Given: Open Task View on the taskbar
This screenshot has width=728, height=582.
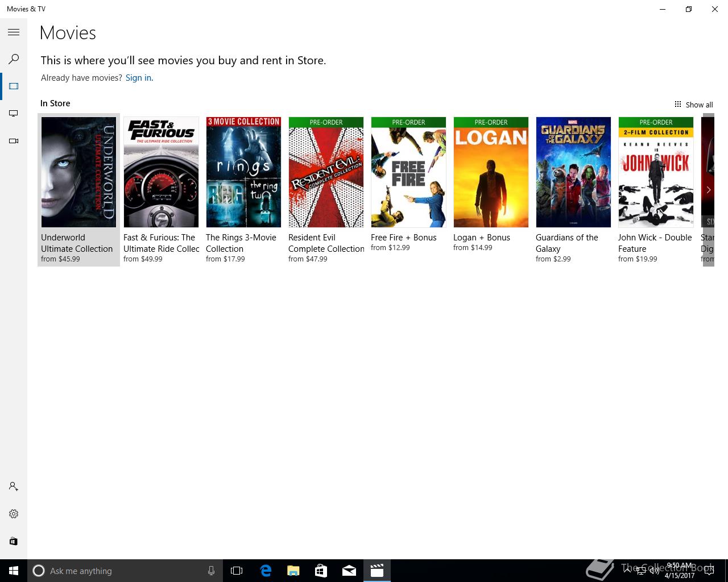Looking at the screenshot, I should click(x=237, y=571).
